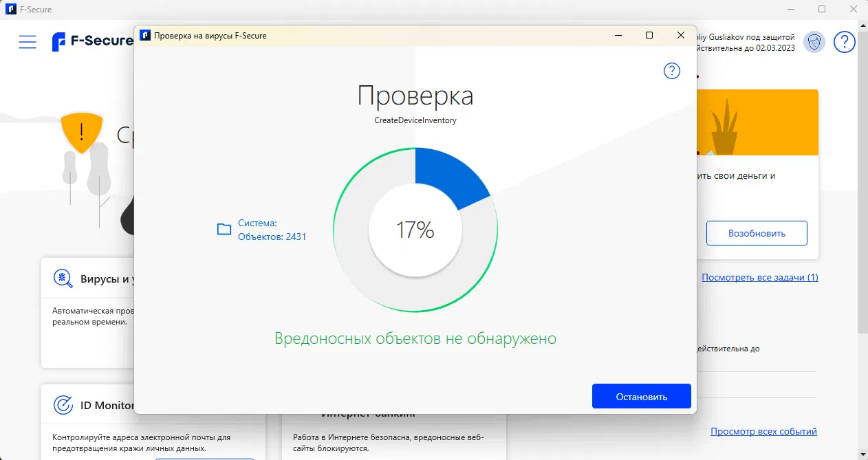Click the orange plant promo image
This screenshot has width=868, height=460.
[757, 122]
